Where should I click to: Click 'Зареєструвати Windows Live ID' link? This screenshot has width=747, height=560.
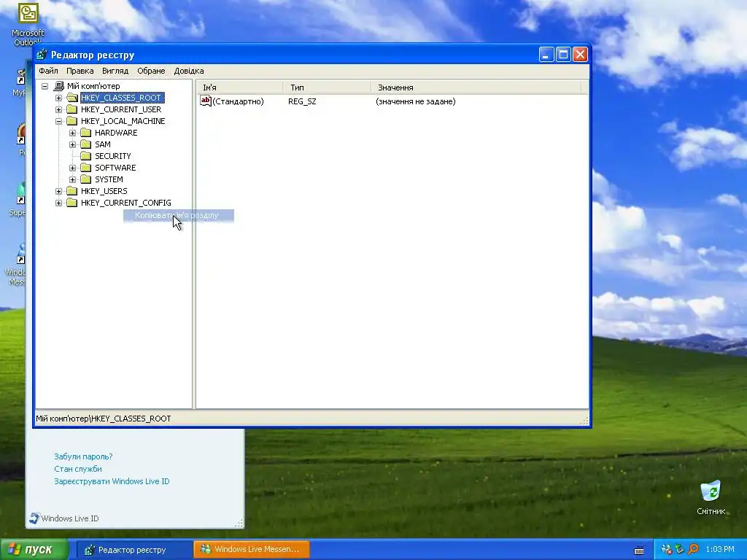tap(112, 481)
